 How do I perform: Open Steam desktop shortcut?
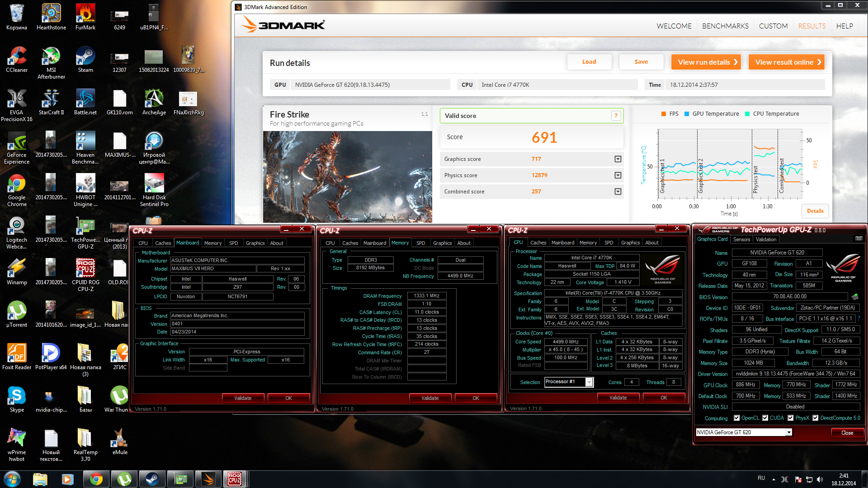pos(85,60)
